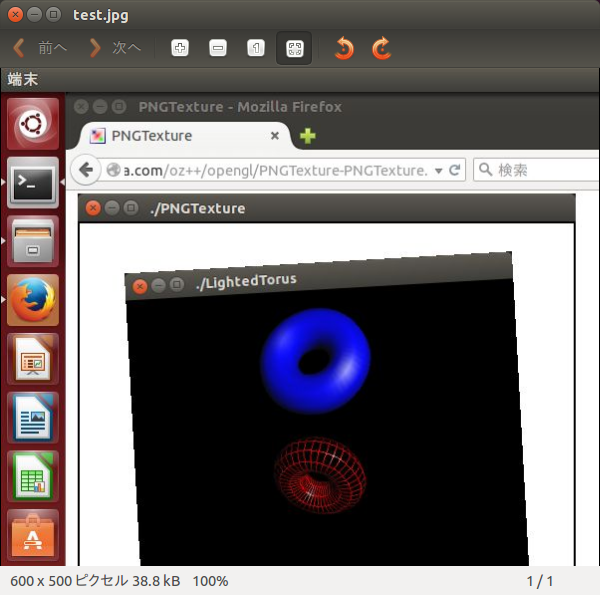Maximize the ./PNGTexture window
600x595 pixels.
point(131,208)
